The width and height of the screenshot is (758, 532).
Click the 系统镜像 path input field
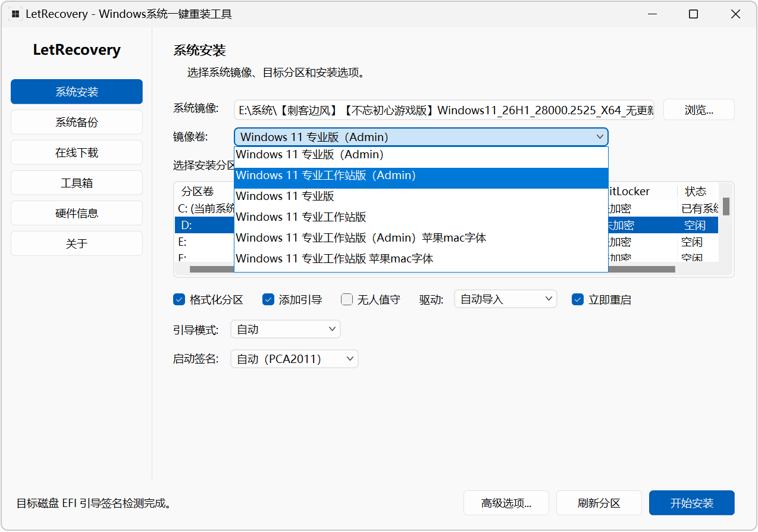click(x=444, y=109)
